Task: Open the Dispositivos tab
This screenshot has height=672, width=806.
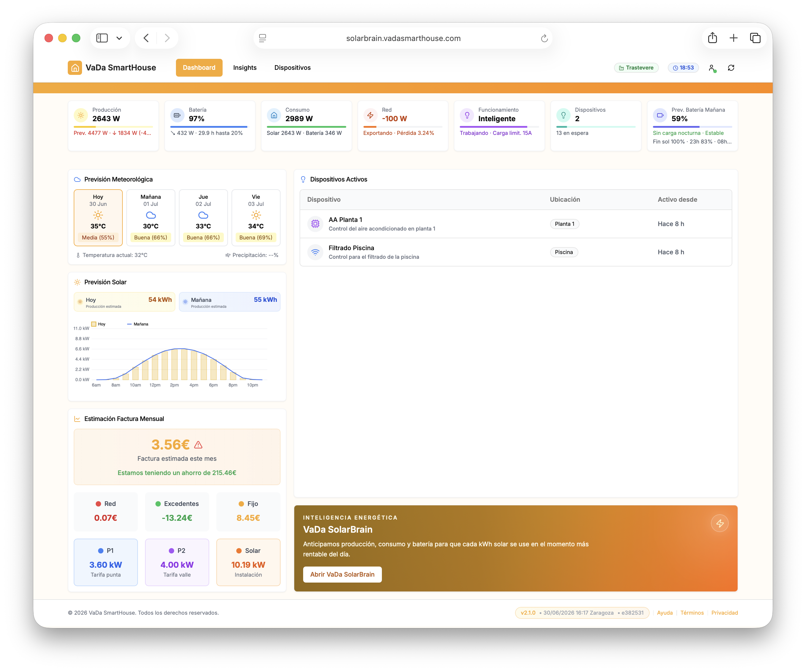Action: point(292,67)
